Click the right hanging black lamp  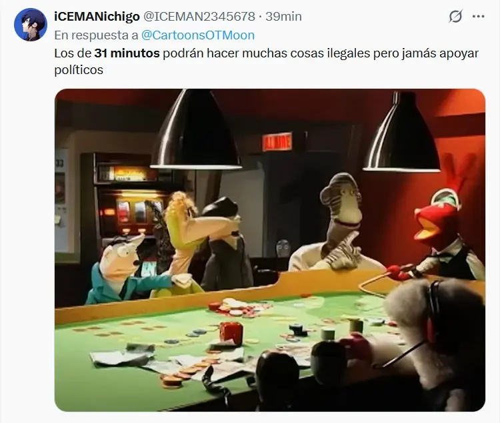(402, 132)
